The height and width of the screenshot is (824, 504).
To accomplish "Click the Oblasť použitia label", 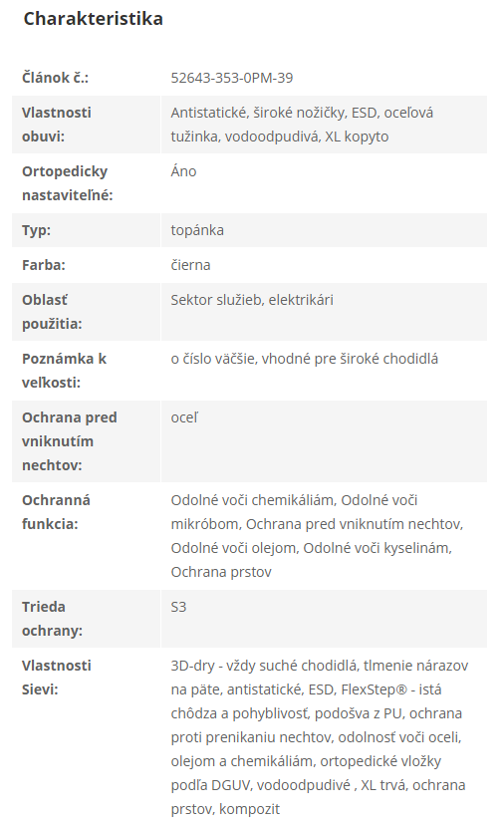I will pos(52,312).
